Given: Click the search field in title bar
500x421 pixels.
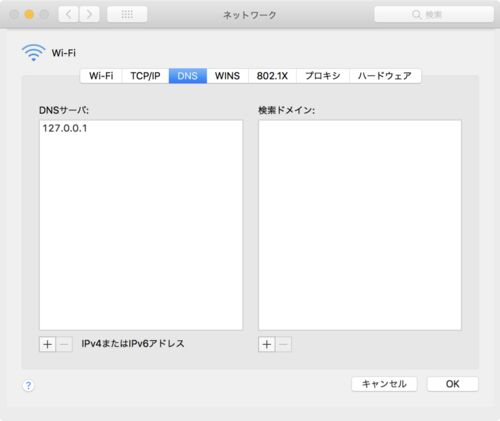Looking at the screenshot, I should (434, 14).
